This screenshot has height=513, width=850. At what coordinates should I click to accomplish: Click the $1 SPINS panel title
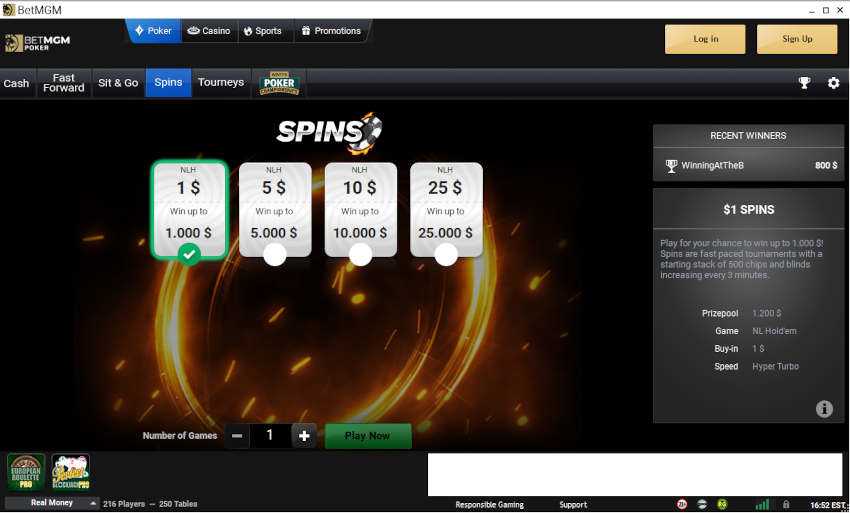pyautogui.click(x=749, y=210)
